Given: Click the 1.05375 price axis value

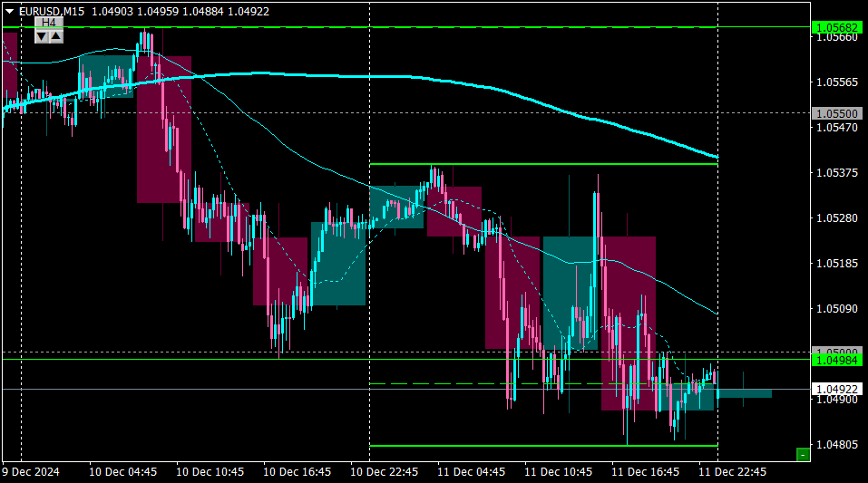Looking at the screenshot, I should pyautogui.click(x=837, y=173).
